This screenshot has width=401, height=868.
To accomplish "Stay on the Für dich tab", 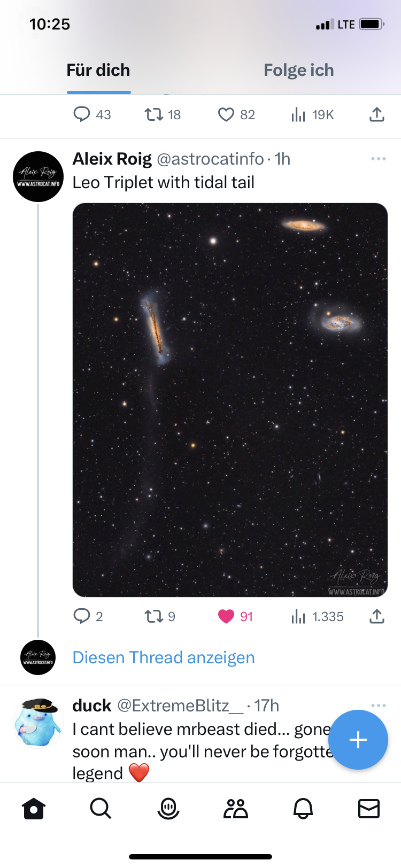I will click(x=98, y=69).
